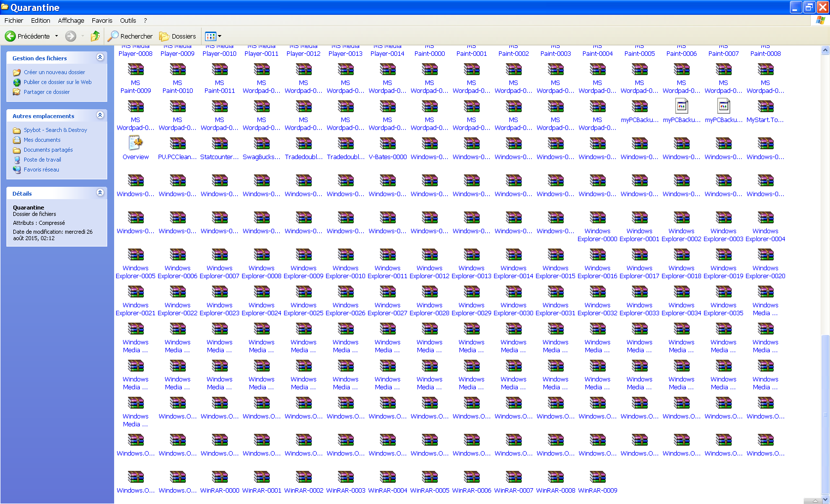Go up one folder level using toolbar icon

95,36
